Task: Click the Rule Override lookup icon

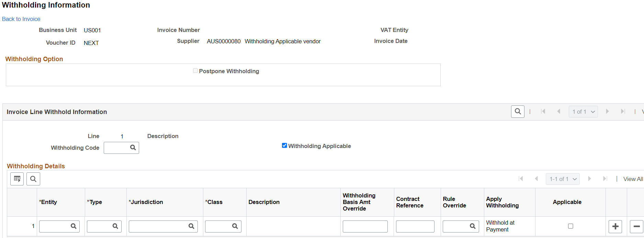Action: pos(473,226)
